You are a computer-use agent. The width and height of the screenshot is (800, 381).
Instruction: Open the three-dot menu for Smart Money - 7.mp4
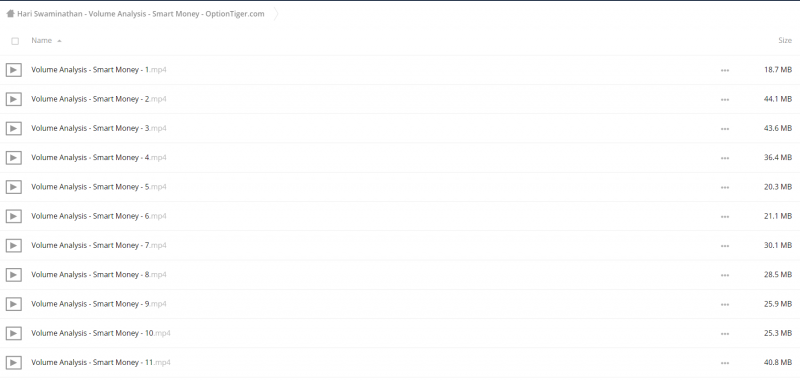point(724,246)
